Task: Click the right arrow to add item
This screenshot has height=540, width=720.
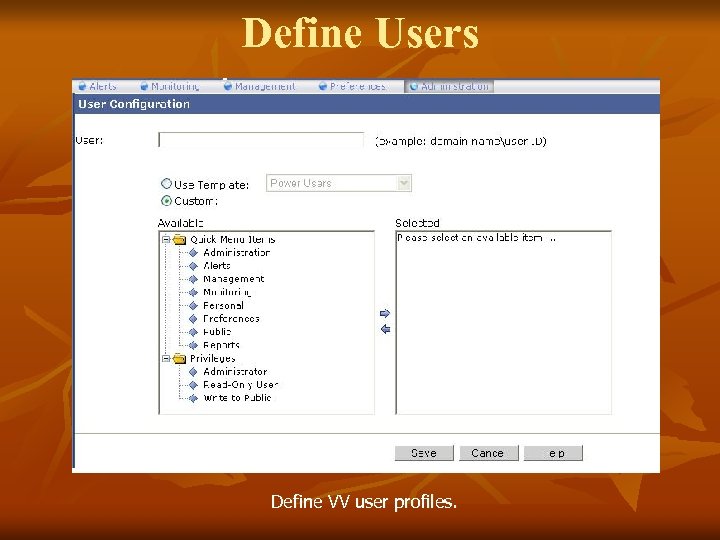Action: click(x=385, y=314)
